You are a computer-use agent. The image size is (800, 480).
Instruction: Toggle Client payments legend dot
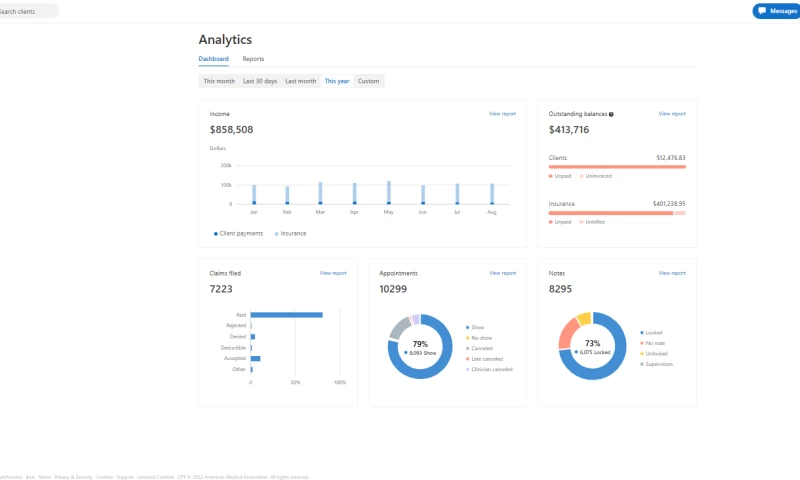pos(215,233)
